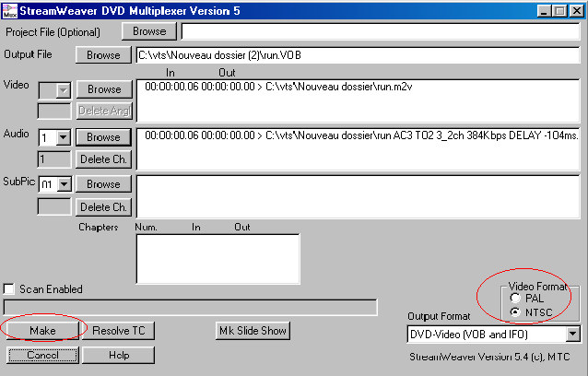Select the run.m2v video entry

278,87
